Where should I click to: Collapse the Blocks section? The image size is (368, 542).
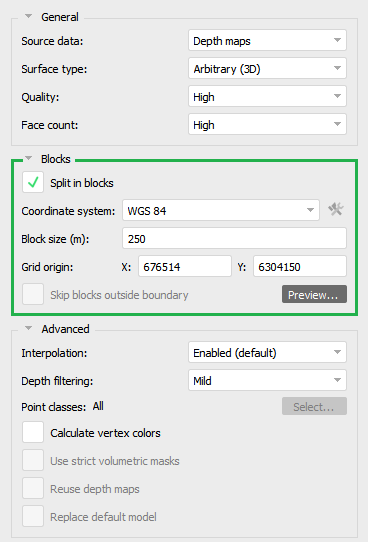pos(29,158)
